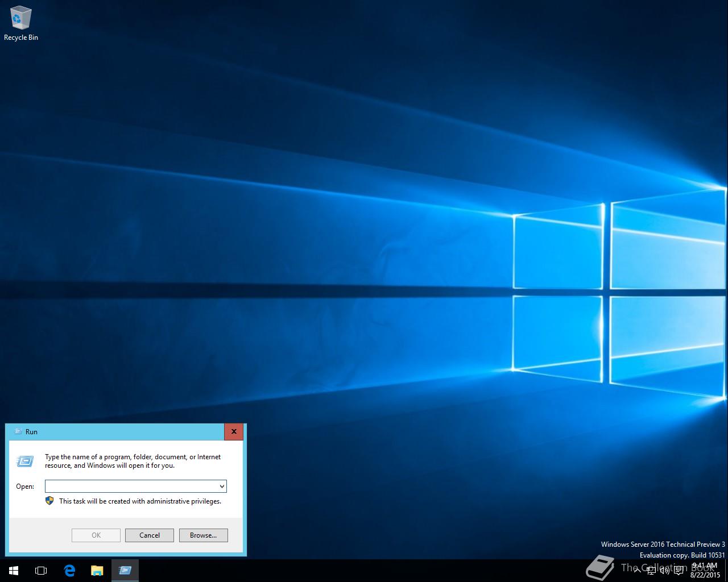728x582 pixels.
Task: Click the 'Type the name of a program' description
Action: point(133,461)
